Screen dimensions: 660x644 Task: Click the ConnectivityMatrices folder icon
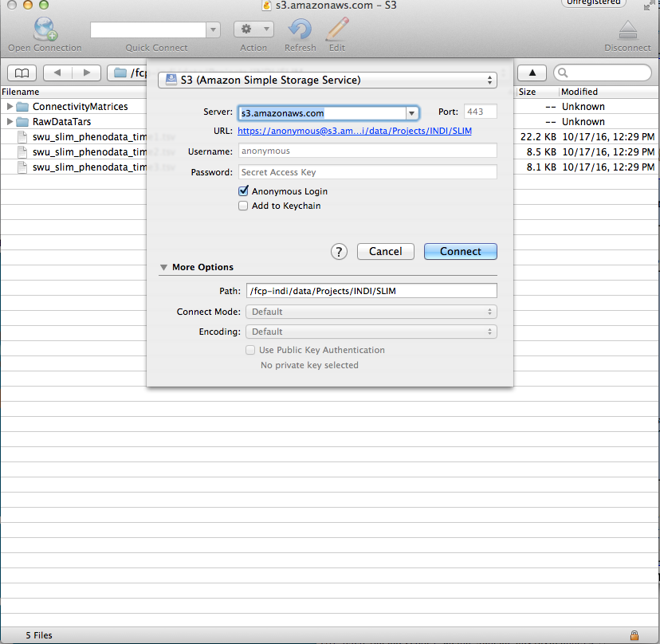click(x=22, y=107)
